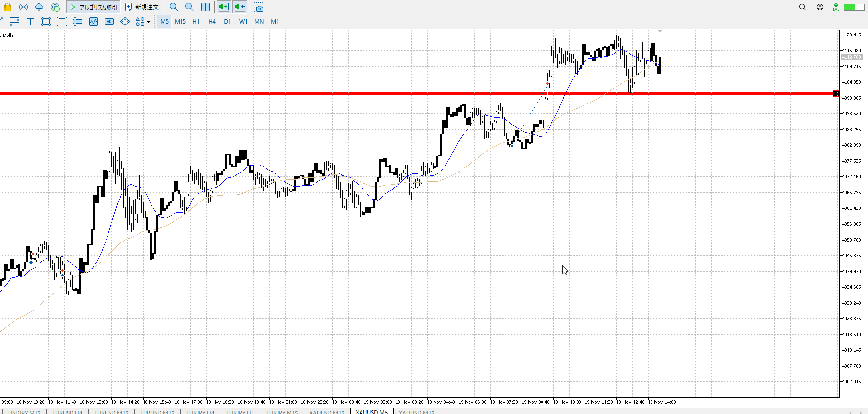Image resolution: width=868 pixels, height=414 pixels.
Task: Toggle the アルゴリズム取引 algo trading button
Action: coord(94,7)
